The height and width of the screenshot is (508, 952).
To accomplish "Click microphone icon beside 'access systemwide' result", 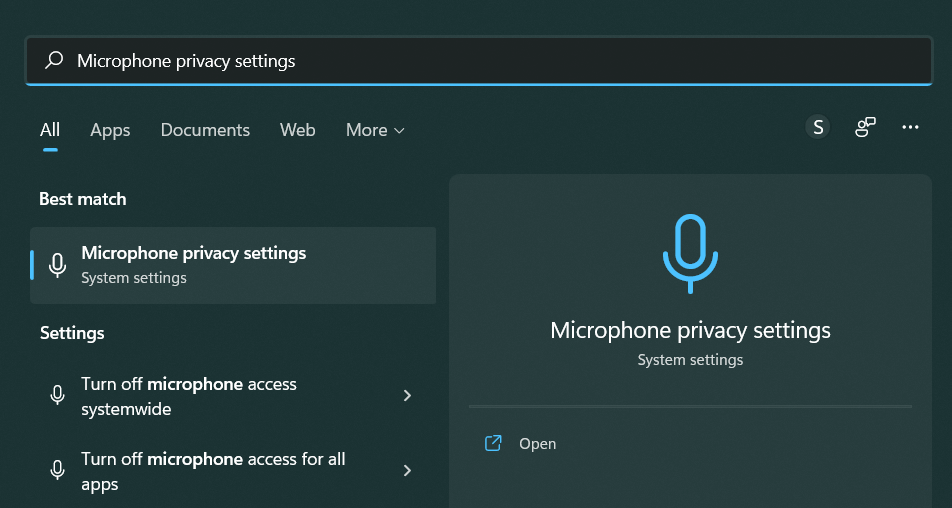I will pyautogui.click(x=58, y=396).
